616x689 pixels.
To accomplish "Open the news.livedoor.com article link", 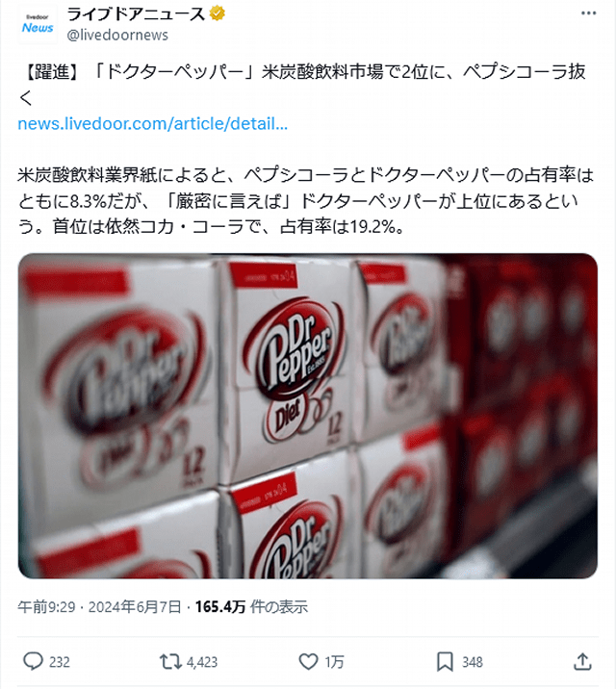I will tap(152, 124).
